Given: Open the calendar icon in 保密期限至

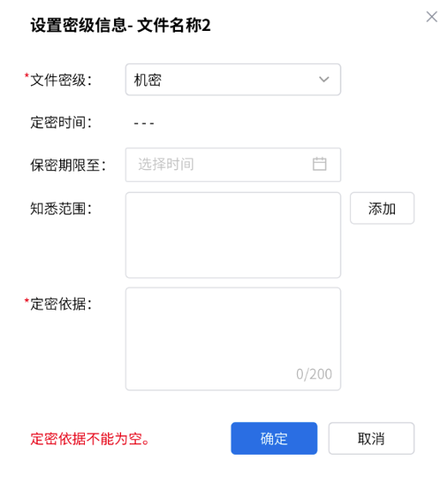Looking at the screenshot, I should (x=319, y=164).
